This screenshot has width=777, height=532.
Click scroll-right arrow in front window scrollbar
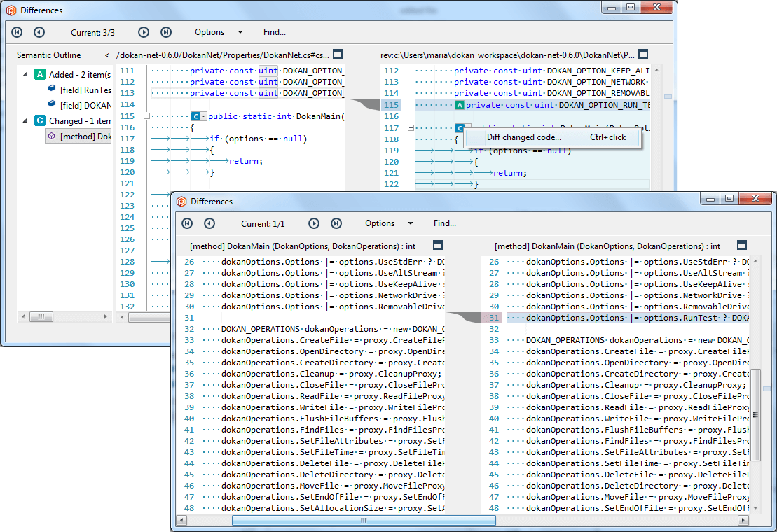tap(743, 521)
